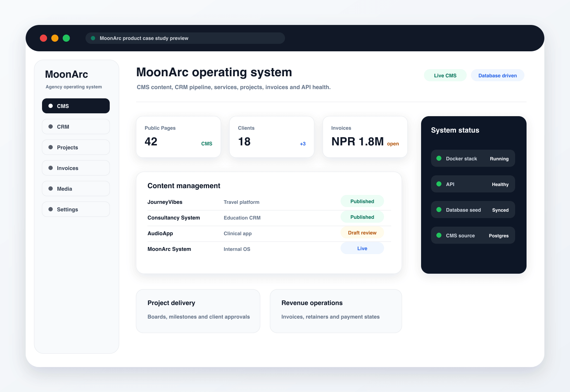Click Published badge for JourneyVibes

tap(362, 201)
